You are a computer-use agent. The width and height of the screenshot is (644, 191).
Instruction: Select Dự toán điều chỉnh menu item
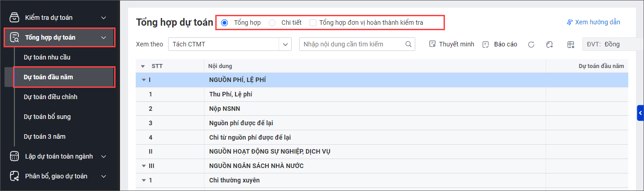pyautogui.click(x=51, y=97)
